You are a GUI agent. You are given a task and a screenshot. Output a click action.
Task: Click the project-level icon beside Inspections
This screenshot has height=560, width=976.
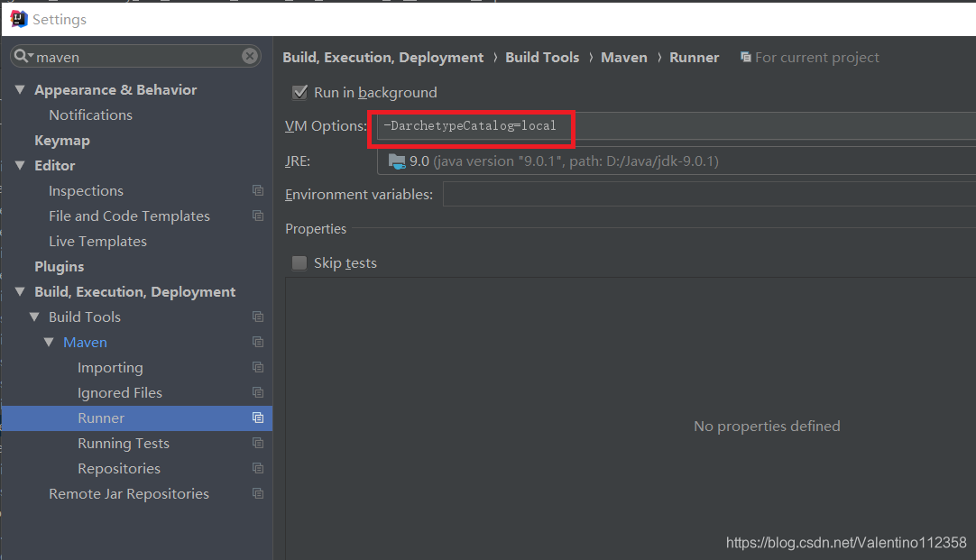[258, 190]
